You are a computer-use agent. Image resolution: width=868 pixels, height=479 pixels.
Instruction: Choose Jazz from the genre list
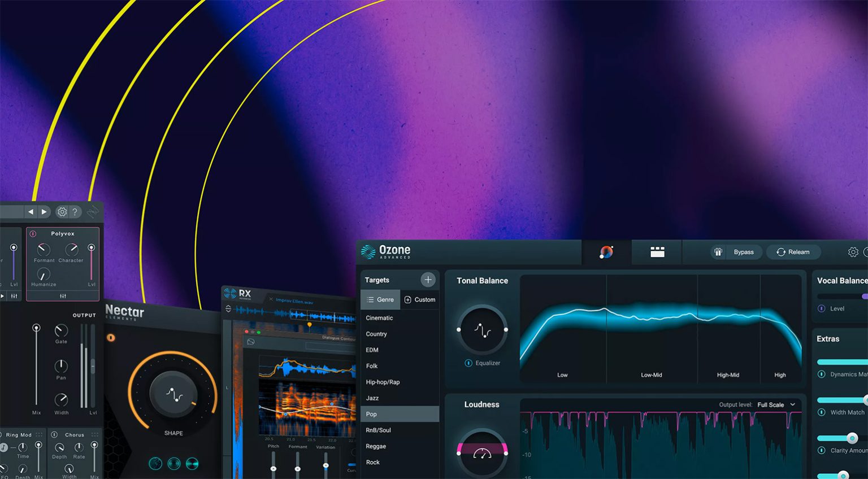[x=372, y=398]
